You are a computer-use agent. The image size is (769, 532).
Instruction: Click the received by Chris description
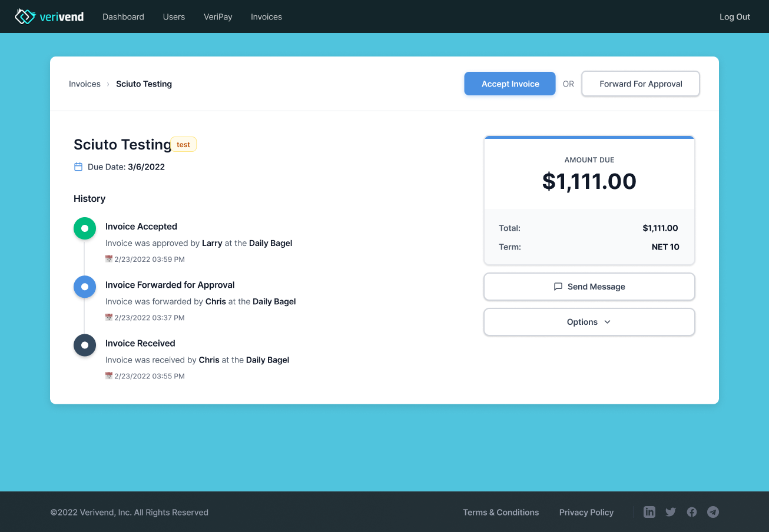(197, 360)
